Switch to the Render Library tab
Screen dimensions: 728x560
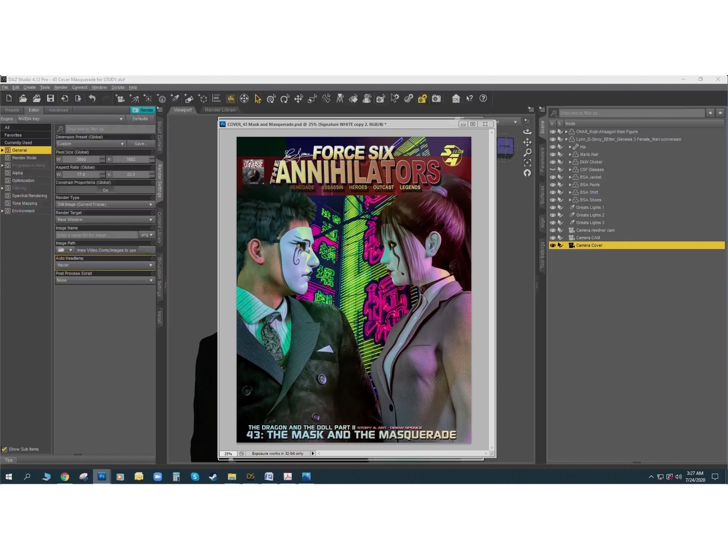tap(220, 110)
